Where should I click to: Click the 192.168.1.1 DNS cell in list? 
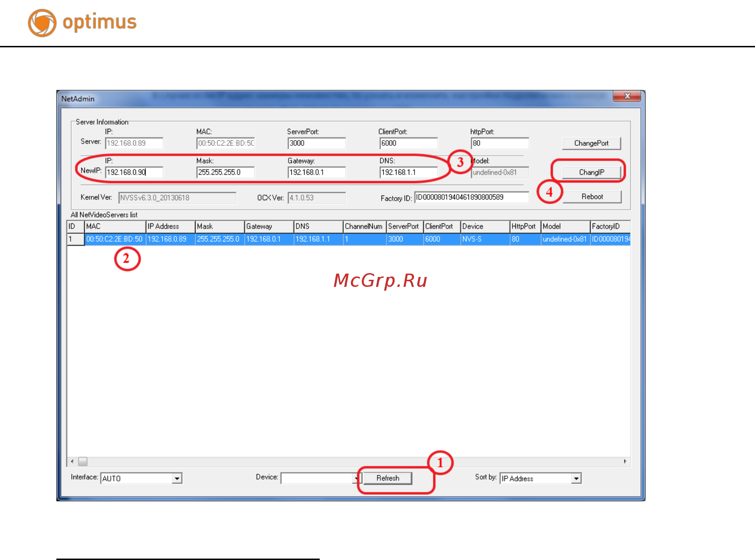318,239
